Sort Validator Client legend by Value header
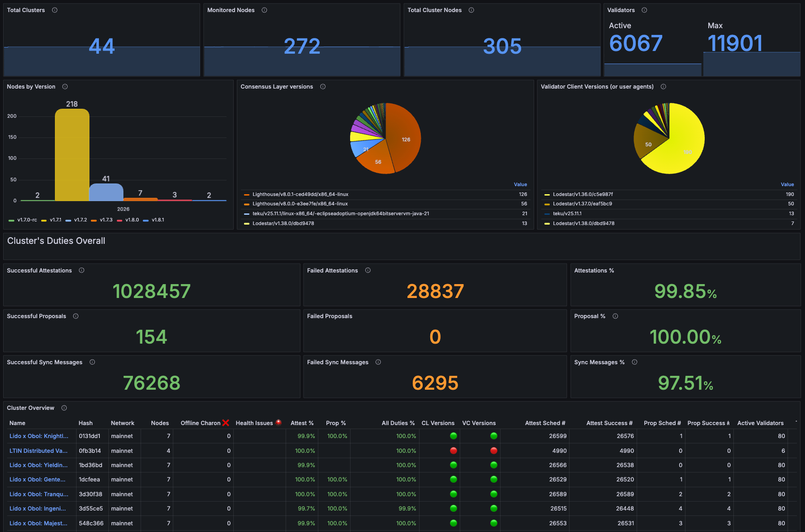805x532 pixels. click(x=787, y=184)
